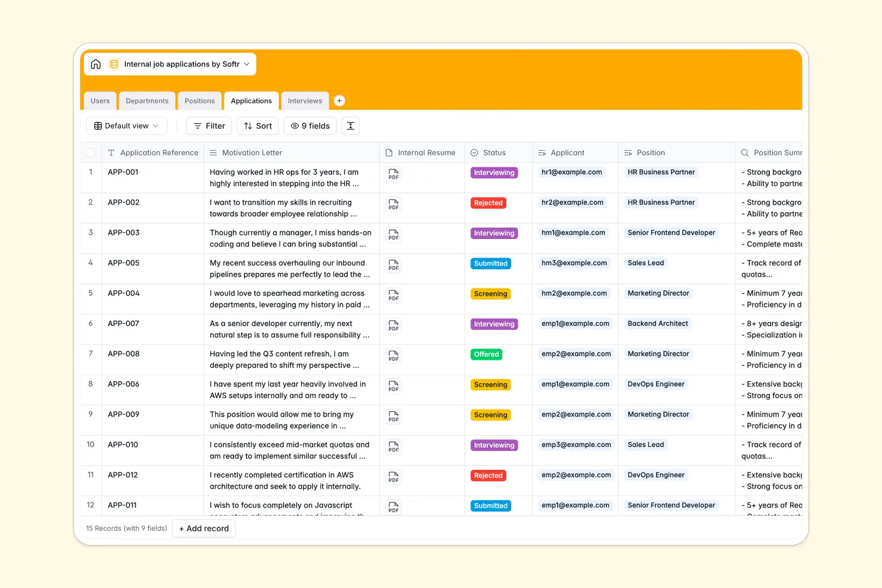Click the magnifier icon on Position Summary header

[744, 152]
